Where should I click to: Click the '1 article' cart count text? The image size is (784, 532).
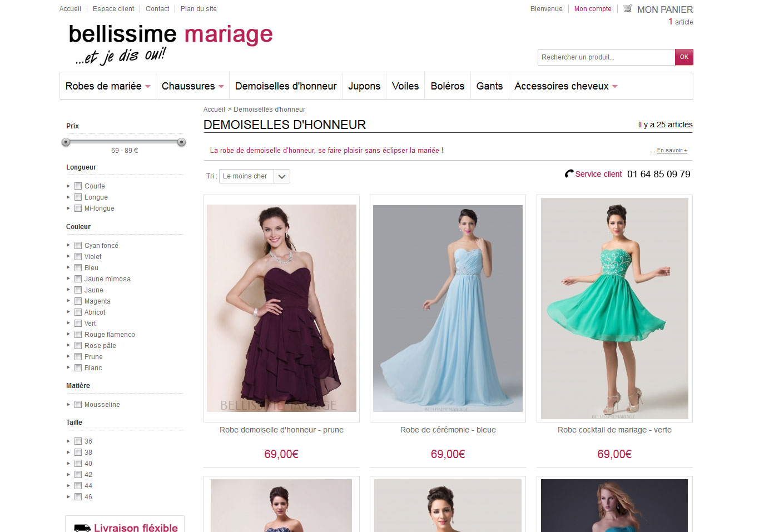click(681, 22)
